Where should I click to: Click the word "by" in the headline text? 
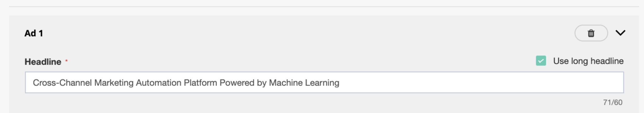(x=261, y=83)
